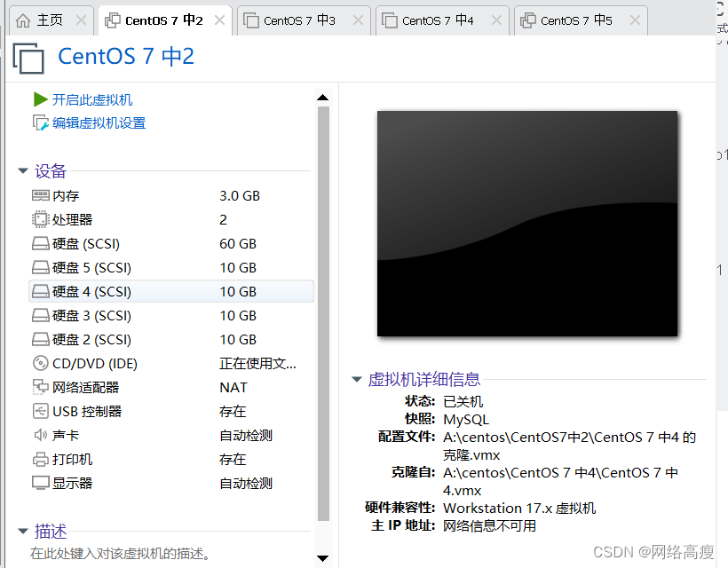This screenshot has width=728, height=568.
Task: Click the sound card (声卡) speaker icon
Action: (40, 435)
